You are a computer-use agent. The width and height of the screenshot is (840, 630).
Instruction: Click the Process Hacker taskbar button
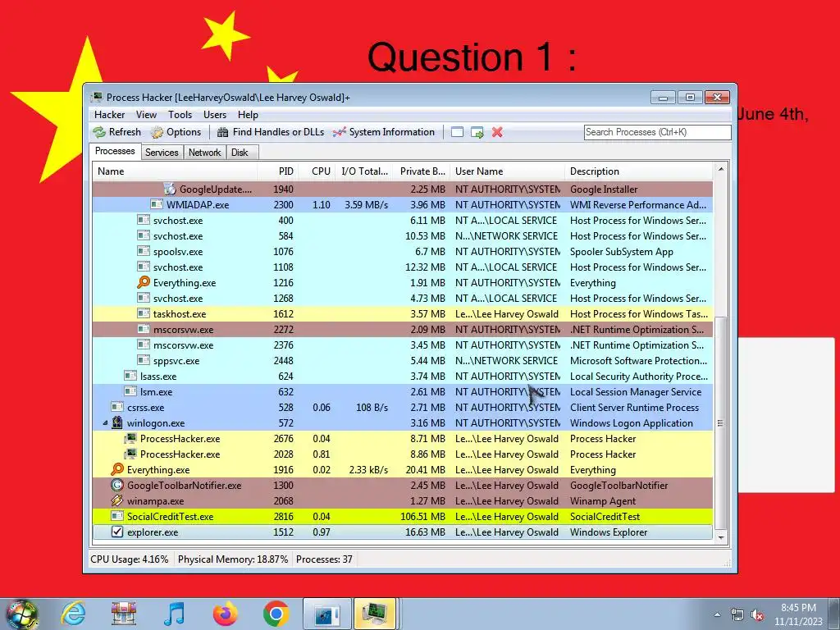click(x=375, y=614)
